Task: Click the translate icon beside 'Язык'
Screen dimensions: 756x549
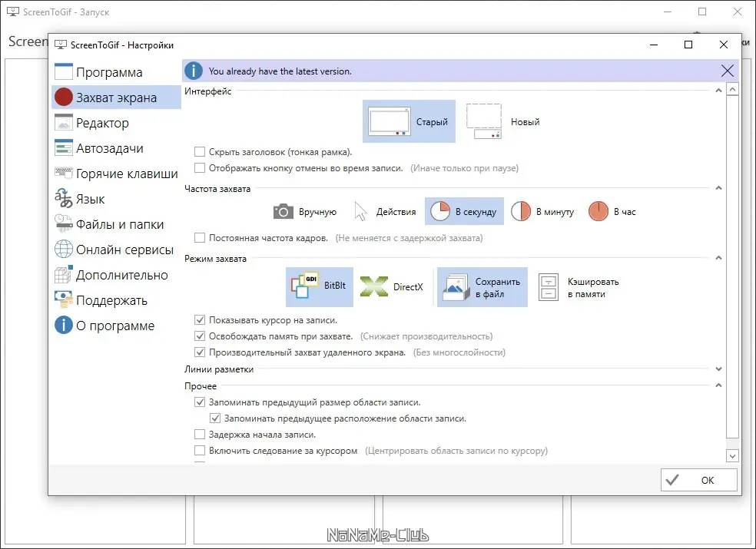Action: (x=64, y=198)
